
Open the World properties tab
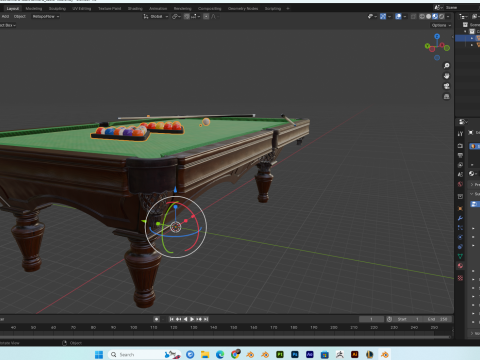pyautogui.click(x=460, y=184)
